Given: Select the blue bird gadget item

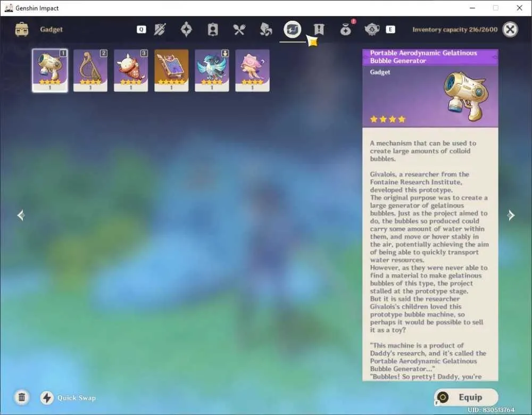Looking at the screenshot, I should point(212,70).
